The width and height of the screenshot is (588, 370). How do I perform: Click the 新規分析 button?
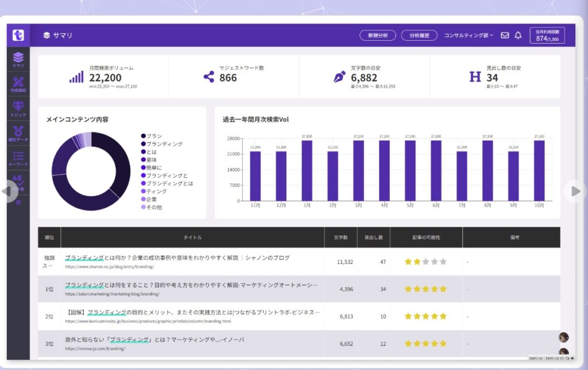378,36
